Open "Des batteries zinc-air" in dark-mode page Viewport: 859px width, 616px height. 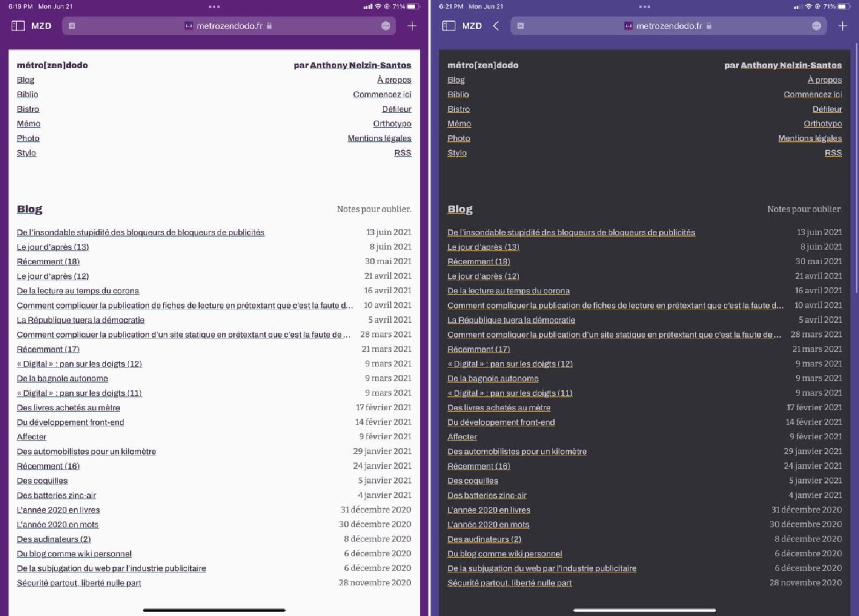point(487,496)
